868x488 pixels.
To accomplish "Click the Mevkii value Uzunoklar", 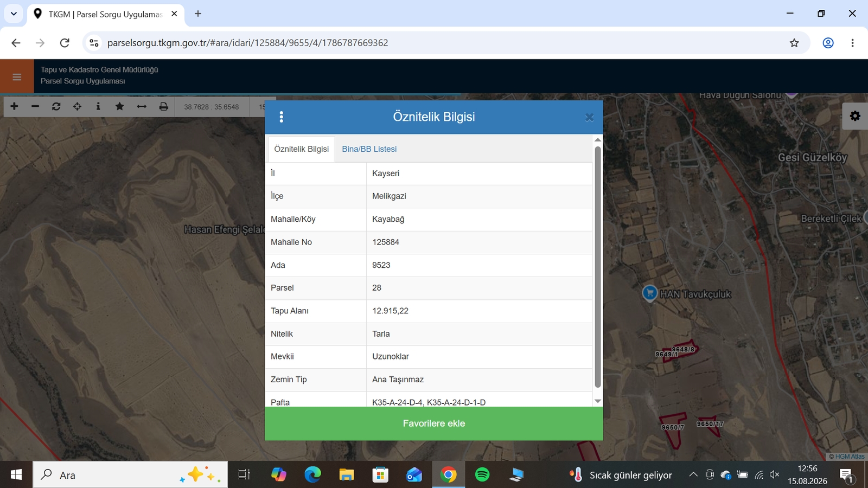I will coord(391,357).
